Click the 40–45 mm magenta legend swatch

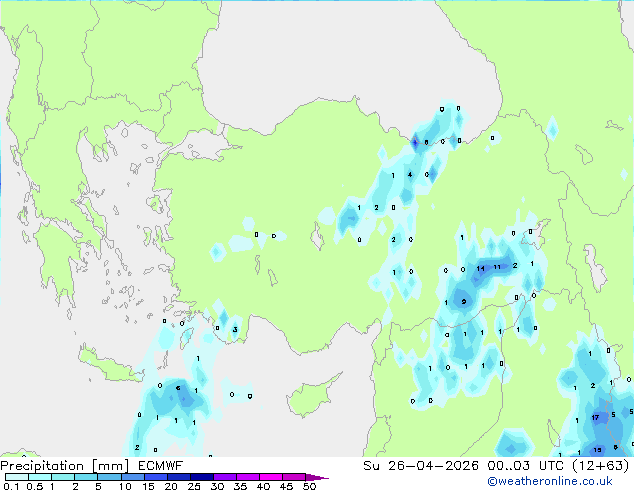coord(271,477)
